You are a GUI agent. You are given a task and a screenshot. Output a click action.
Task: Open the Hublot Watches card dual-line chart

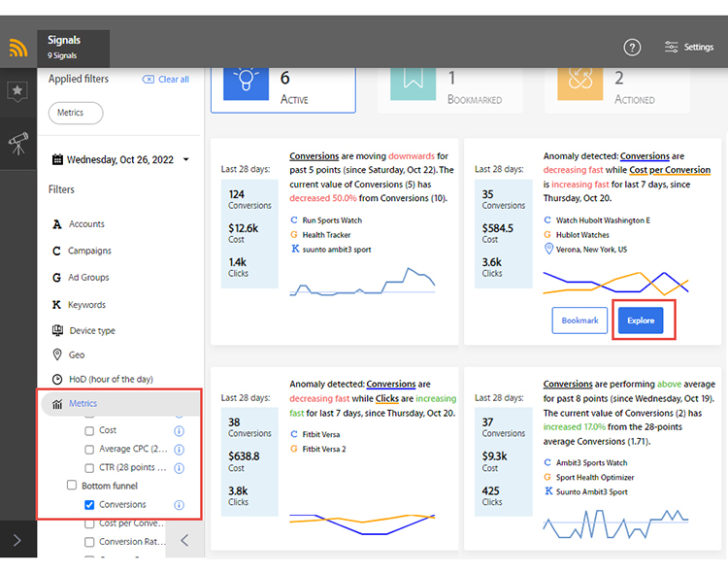point(615,284)
